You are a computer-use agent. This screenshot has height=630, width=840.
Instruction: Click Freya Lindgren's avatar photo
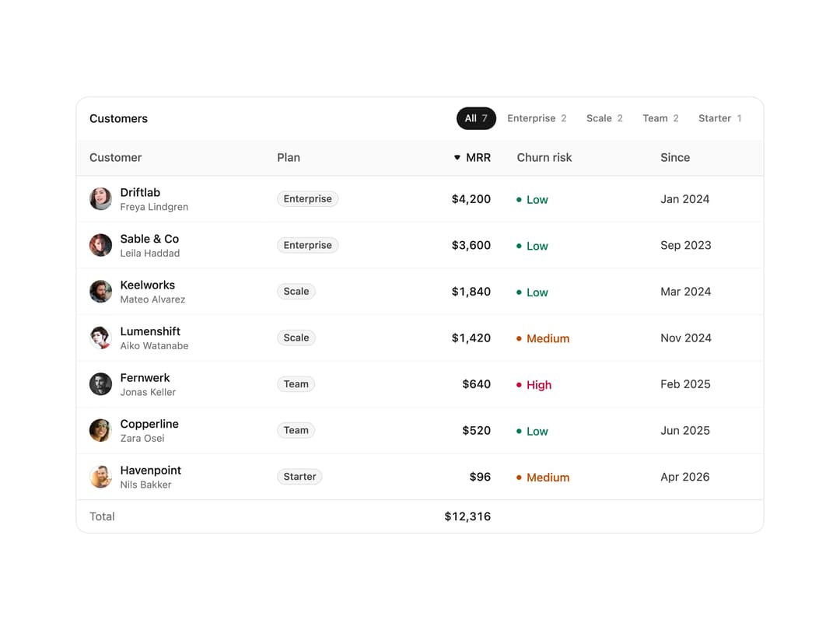pos(100,199)
